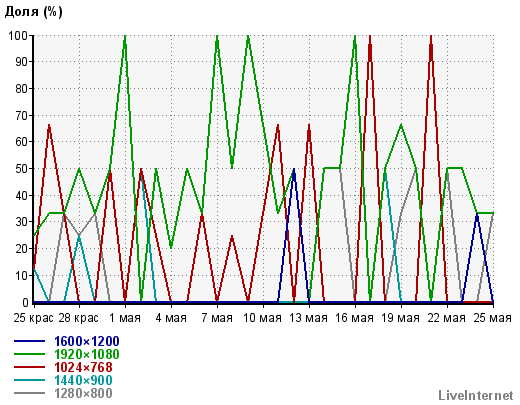Click the 1280×800 legend label
Viewport: 520px width, 405px height.
tap(83, 394)
